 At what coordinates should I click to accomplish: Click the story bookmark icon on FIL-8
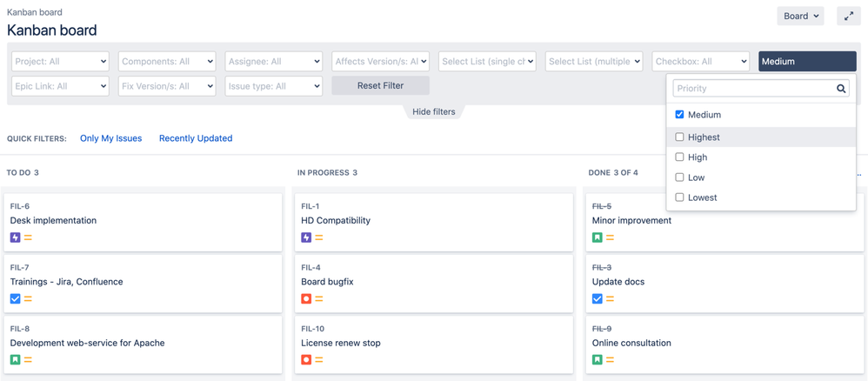coord(15,359)
